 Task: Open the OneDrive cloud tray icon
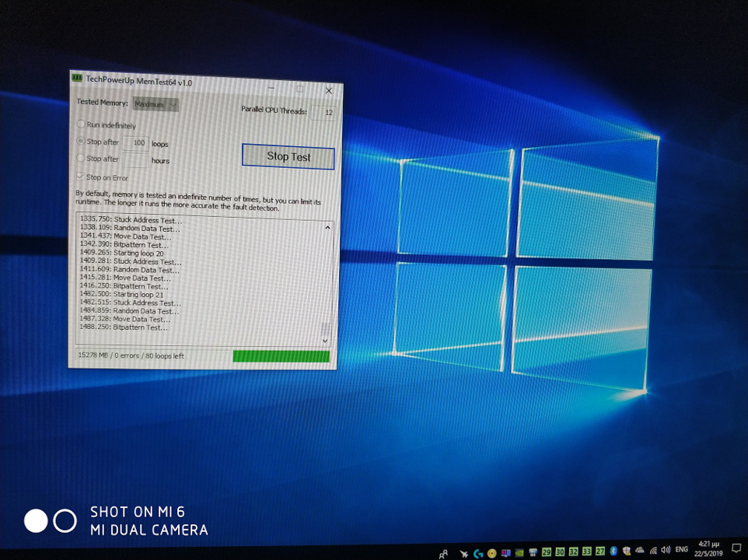click(640, 551)
